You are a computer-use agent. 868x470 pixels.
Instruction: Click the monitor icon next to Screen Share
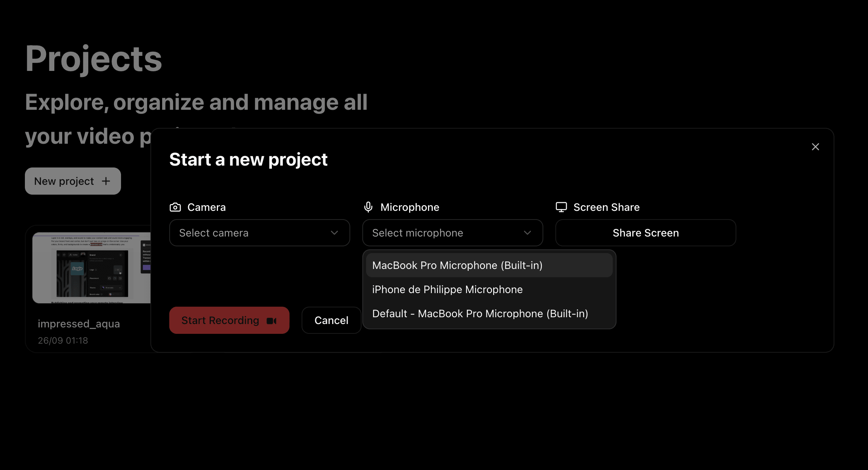tap(562, 207)
